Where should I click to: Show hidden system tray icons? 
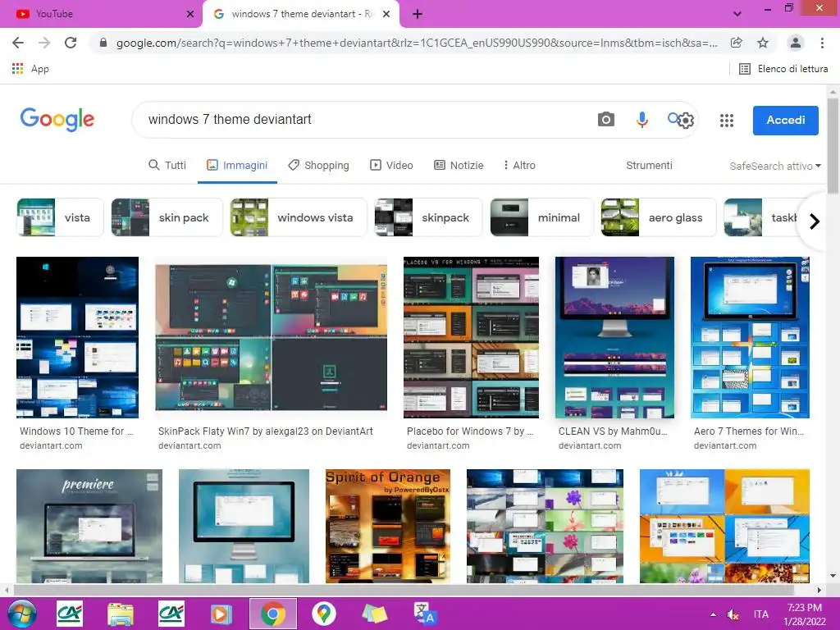pyautogui.click(x=713, y=614)
